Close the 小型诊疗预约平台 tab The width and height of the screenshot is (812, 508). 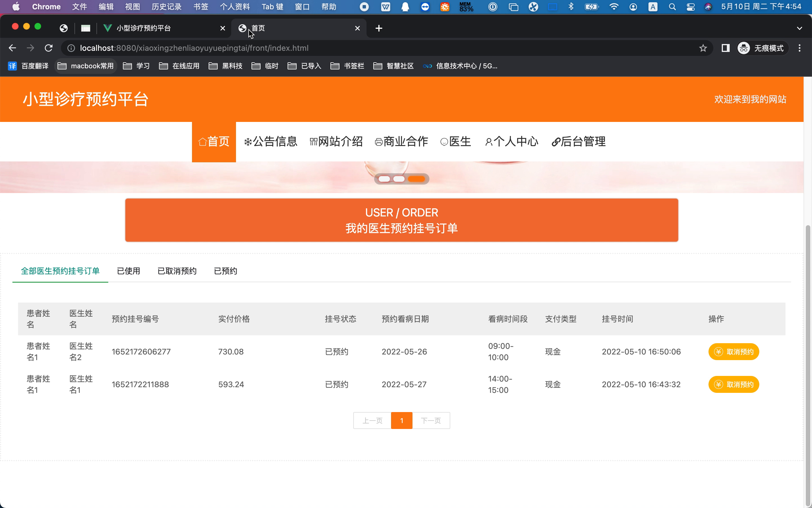pos(222,28)
